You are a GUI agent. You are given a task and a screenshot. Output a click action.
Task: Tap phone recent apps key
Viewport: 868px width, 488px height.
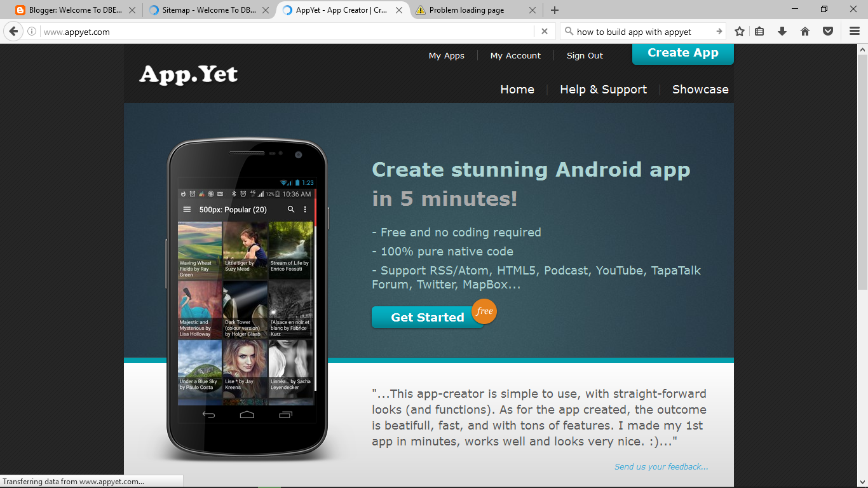[x=286, y=414]
